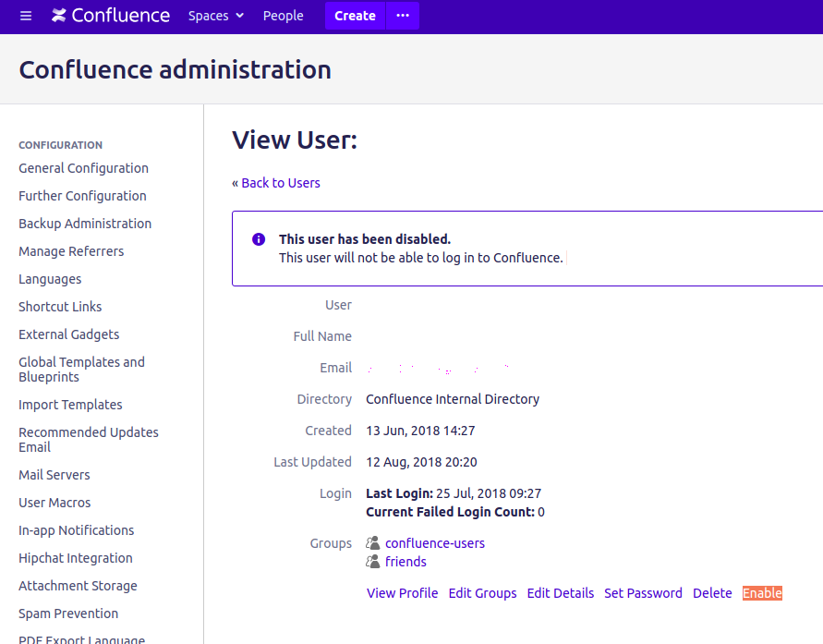Click the group icon next to friends
This screenshot has width=823, height=644.
pyautogui.click(x=373, y=562)
